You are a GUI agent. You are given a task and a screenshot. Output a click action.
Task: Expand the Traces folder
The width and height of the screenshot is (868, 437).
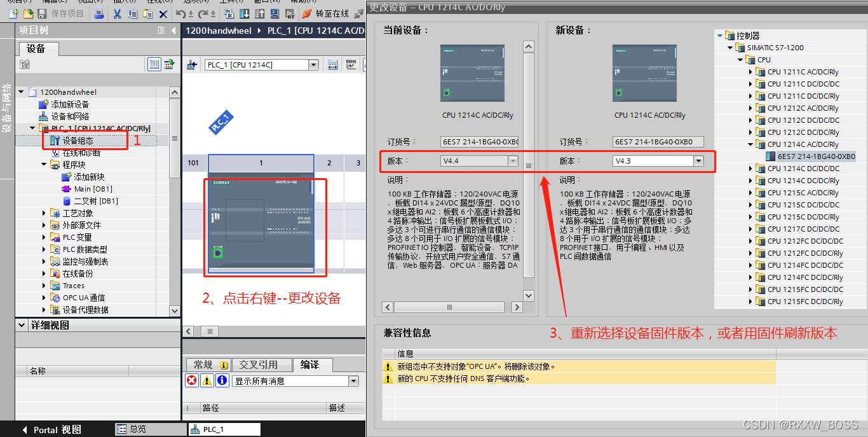(44, 286)
